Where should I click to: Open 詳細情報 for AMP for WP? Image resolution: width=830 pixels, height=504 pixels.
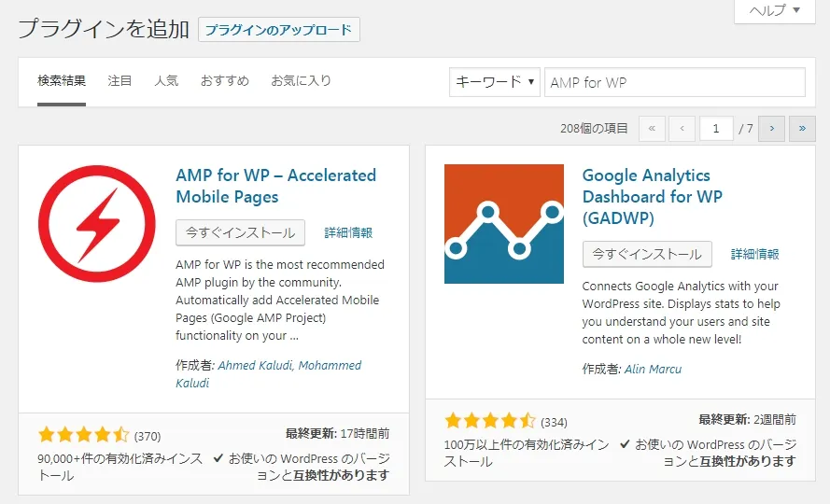coord(348,232)
